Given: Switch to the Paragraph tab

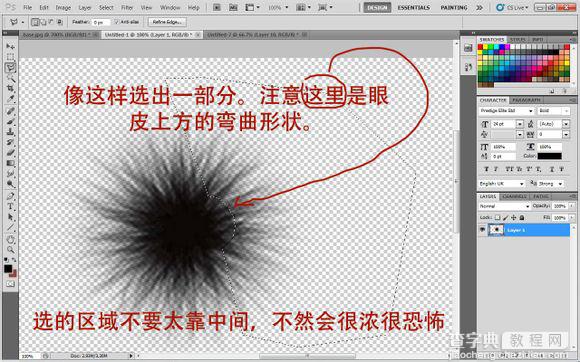Looking at the screenshot, I should coord(526,100).
